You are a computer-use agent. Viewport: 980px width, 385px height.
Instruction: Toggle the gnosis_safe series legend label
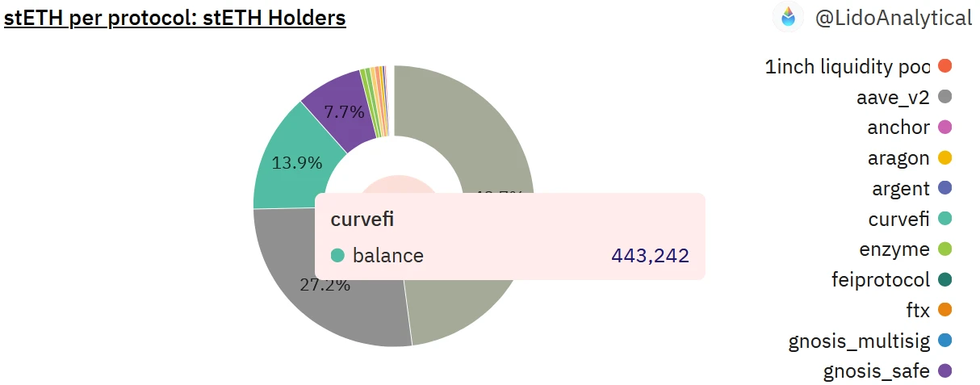[x=876, y=372]
